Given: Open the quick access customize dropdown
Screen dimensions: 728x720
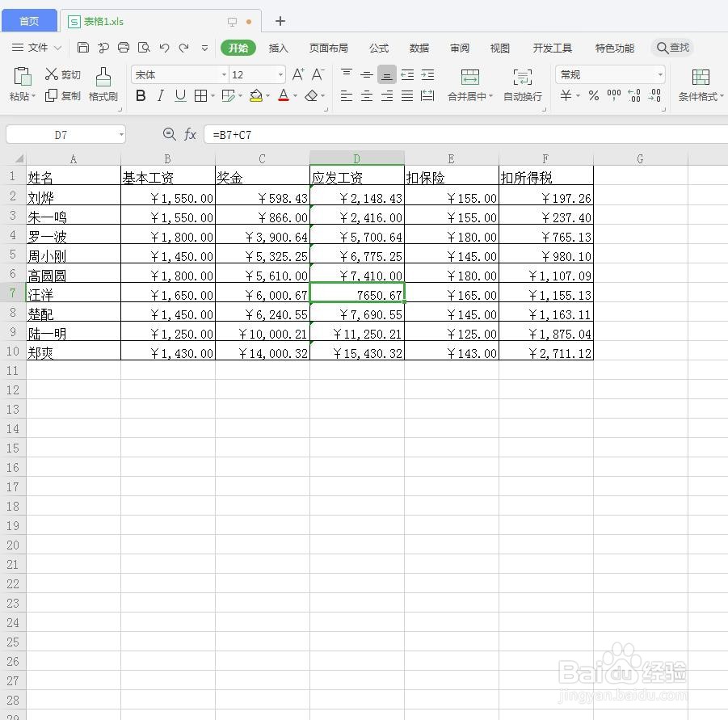Looking at the screenshot, I should pyautogui.click(x=204, y=48).
